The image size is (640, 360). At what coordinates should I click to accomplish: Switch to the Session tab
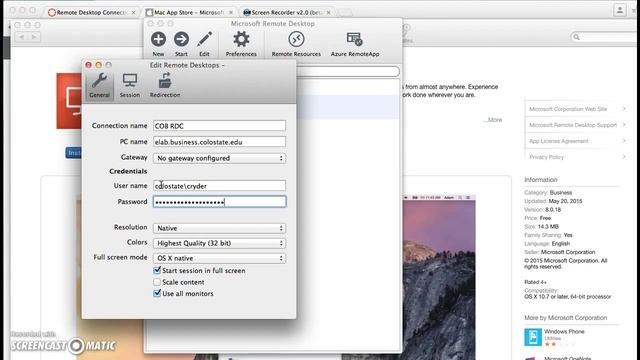tap(130, 85)
